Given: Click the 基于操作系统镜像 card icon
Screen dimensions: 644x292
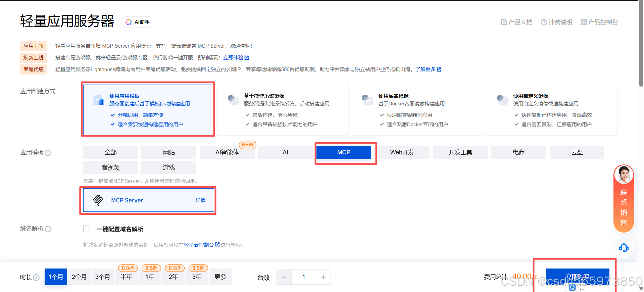Looking at the screenshot, I should [233, 100].
